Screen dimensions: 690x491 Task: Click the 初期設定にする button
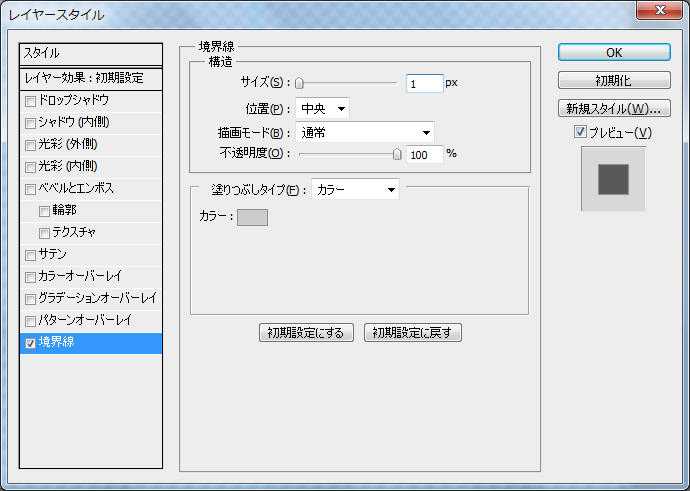[x=306, y=333]
